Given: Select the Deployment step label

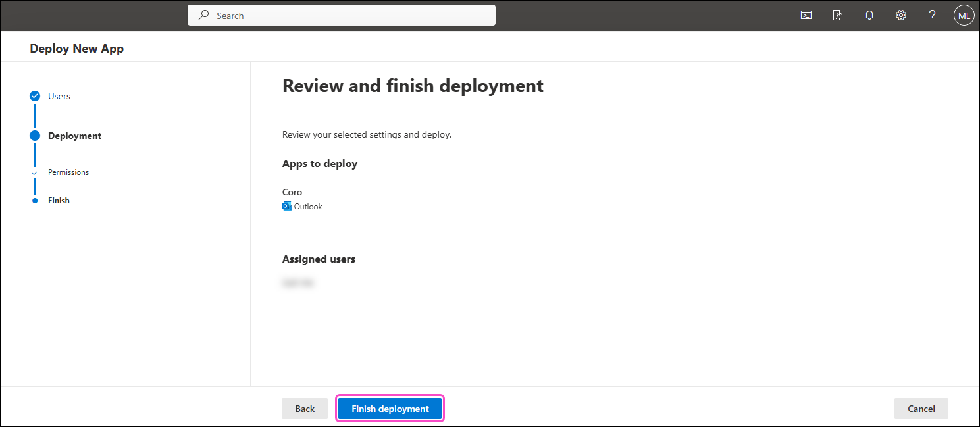Looking at the screenshot, I should pos(74,136).
